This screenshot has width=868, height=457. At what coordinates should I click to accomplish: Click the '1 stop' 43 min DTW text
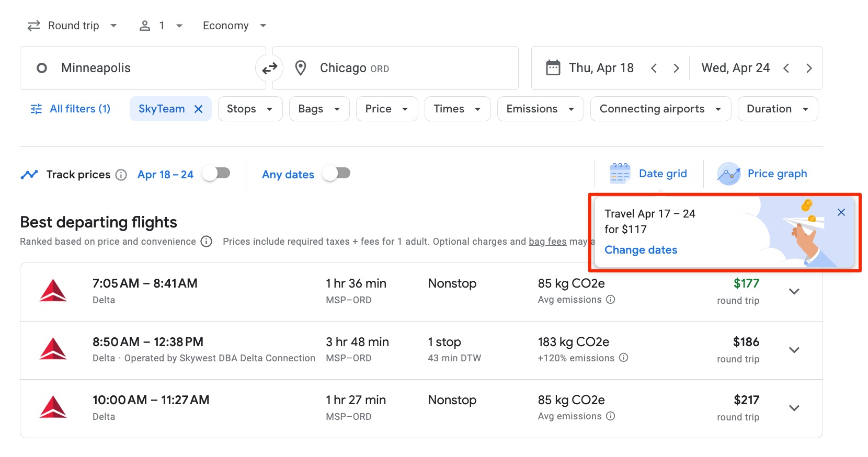point(454,350)
